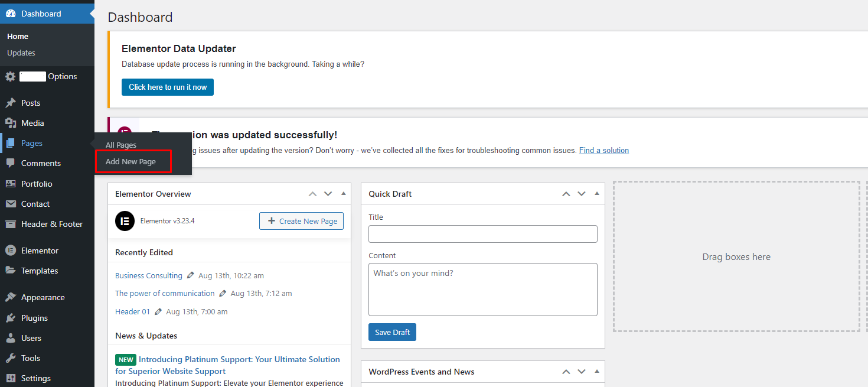Click the Comments bubble icon
868x387 pixels.
(11, 163)
